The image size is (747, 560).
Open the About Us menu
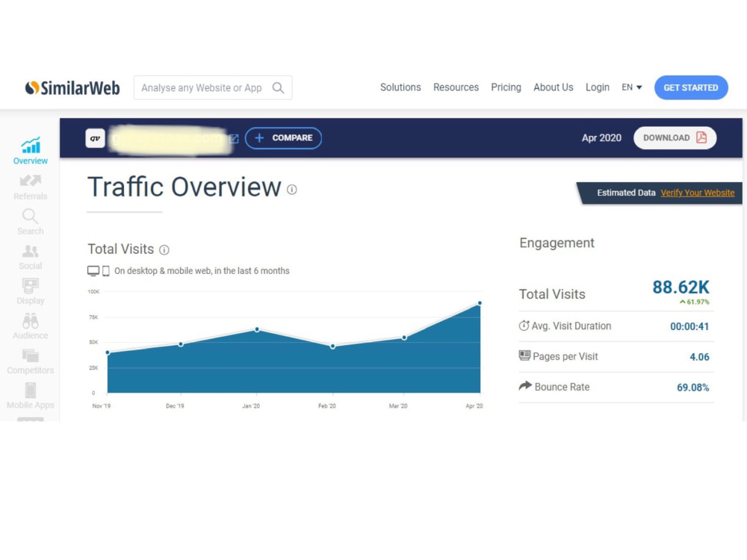pos(553,87)
